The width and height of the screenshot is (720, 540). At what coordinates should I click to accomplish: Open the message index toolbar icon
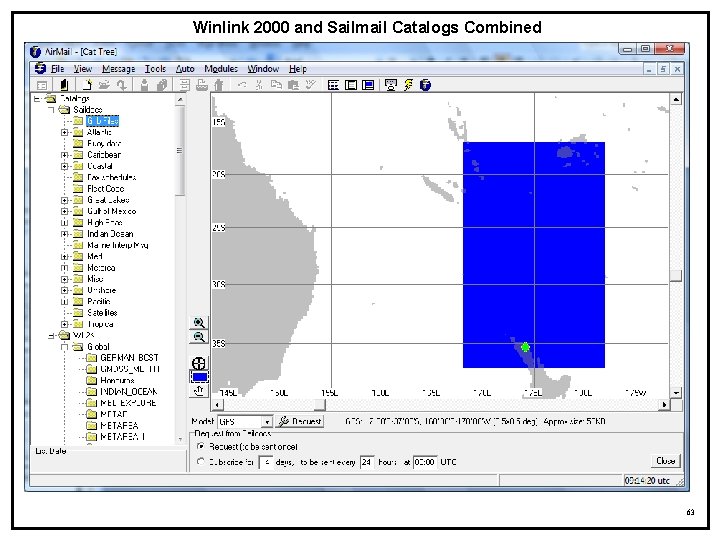pos(42,85)
